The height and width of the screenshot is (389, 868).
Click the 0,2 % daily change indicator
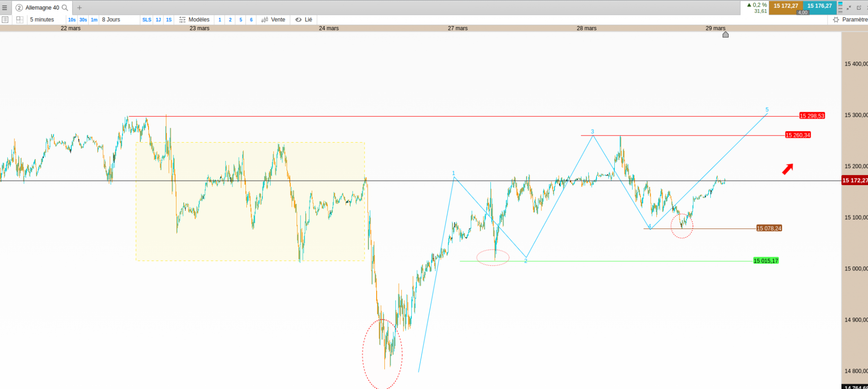coord(757,5)
